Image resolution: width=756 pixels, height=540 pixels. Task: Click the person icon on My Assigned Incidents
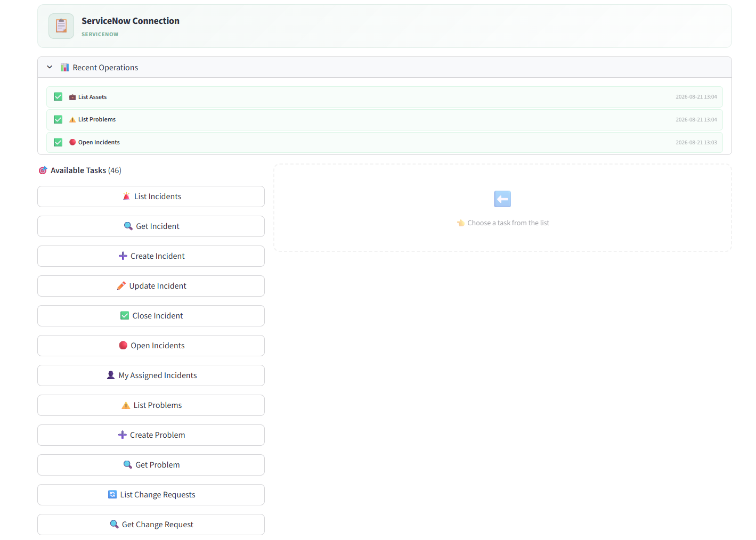click(x=111, y=375)
